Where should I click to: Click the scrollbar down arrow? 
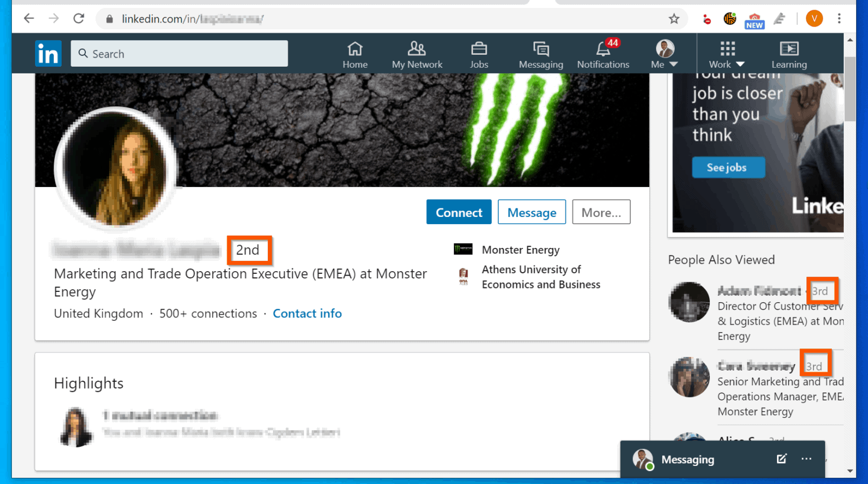[x=850, y=471]
